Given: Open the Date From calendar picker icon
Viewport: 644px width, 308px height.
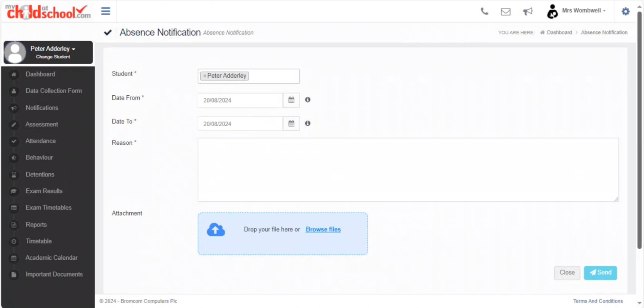Looking at the screenshot, I should point(291,100).
